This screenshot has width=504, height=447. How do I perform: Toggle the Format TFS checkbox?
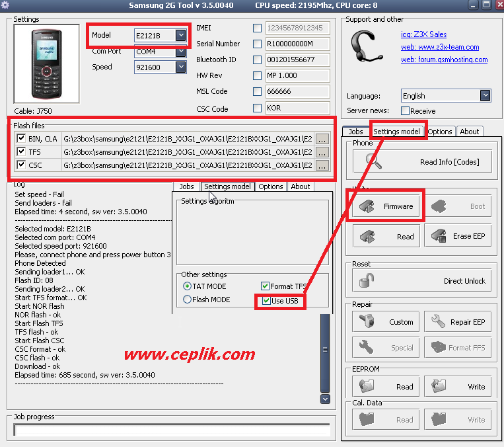click(x=265, y=286)
